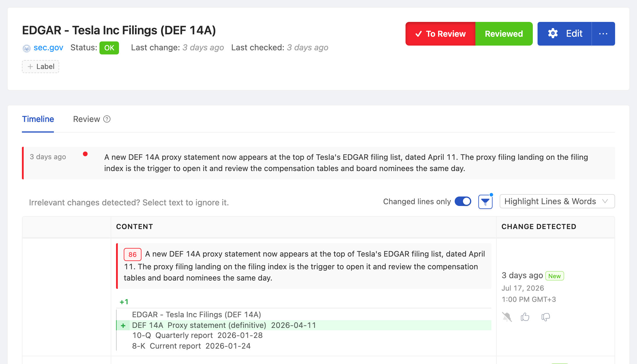637x364 pixels.
Task: Add a Label
Action: coord(41,67)
